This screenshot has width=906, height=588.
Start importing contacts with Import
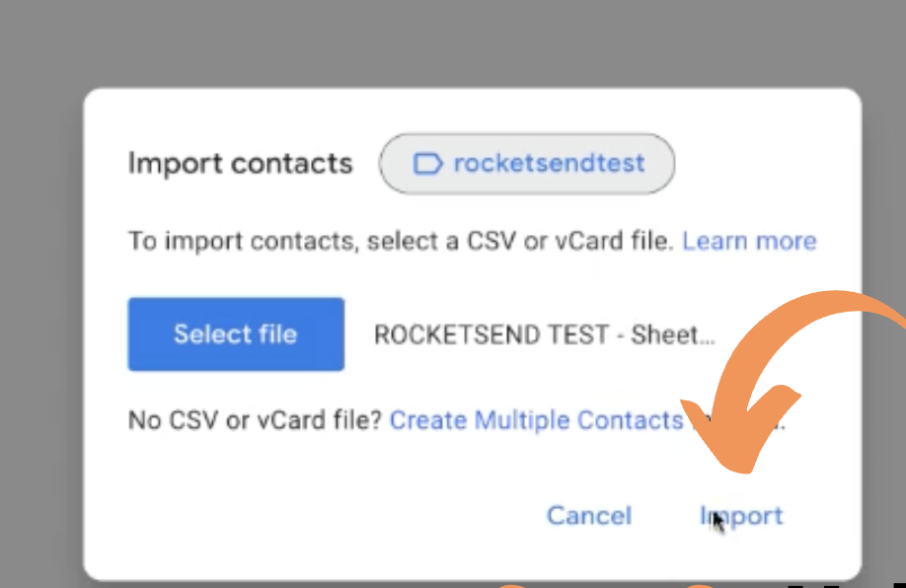coord(740,515)
